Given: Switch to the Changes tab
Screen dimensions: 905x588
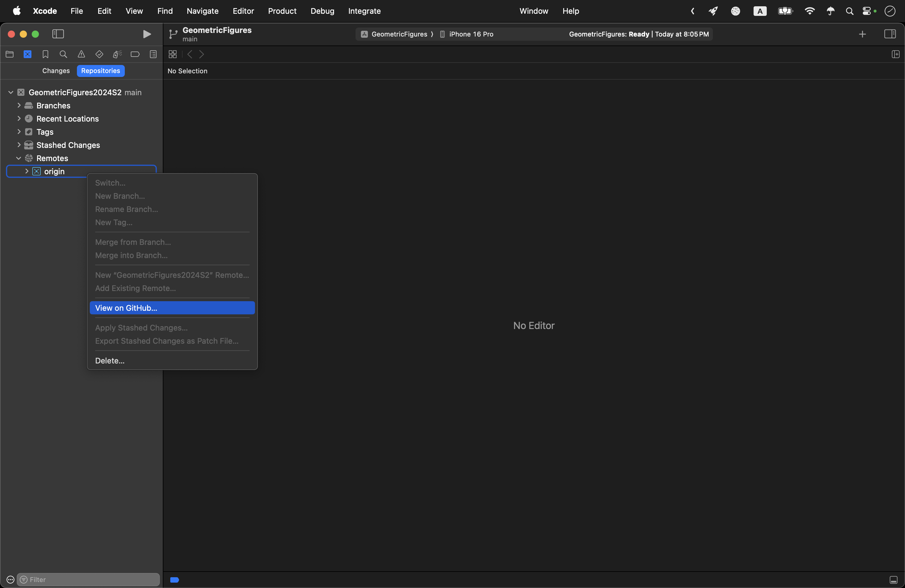Looking at the screenshot, I should pos(56,71).
